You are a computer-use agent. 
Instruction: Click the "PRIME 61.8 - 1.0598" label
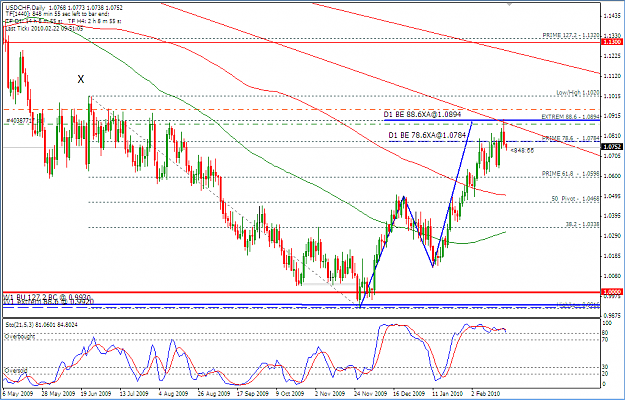571,174
